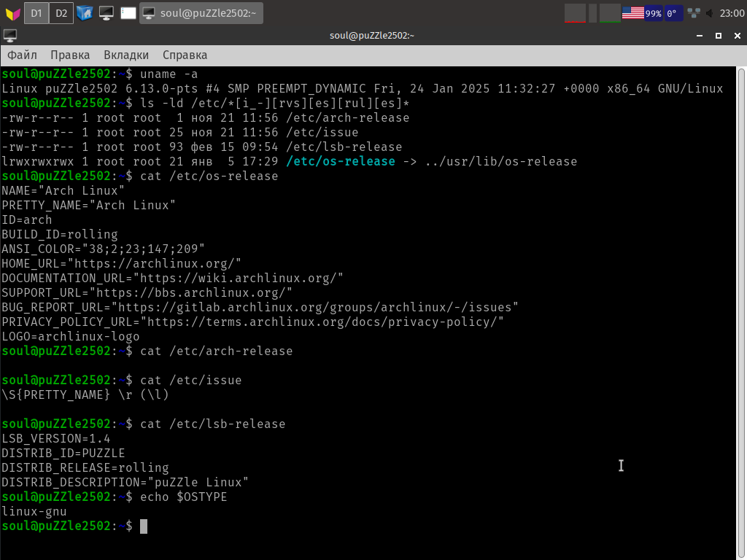The image size is (747, 560).
Task: Close the terminal window
Action: point(738,36)
